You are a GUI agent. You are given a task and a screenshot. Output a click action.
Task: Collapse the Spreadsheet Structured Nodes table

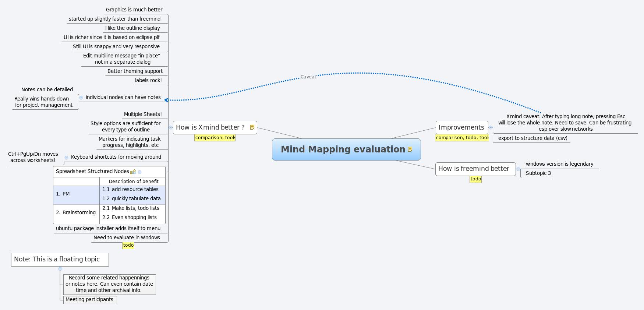[139, 172]
